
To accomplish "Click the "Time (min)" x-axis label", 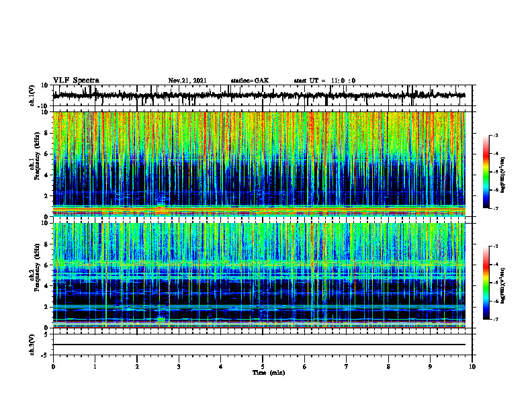I will pyautogui.click(x=269, y=373).
